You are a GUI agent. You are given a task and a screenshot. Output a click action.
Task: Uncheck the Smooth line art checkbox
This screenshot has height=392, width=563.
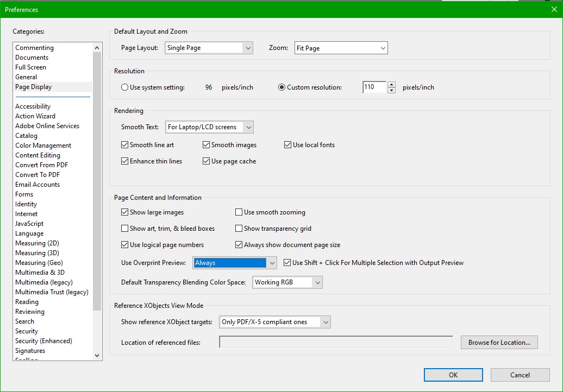click(x=125, y=145)
